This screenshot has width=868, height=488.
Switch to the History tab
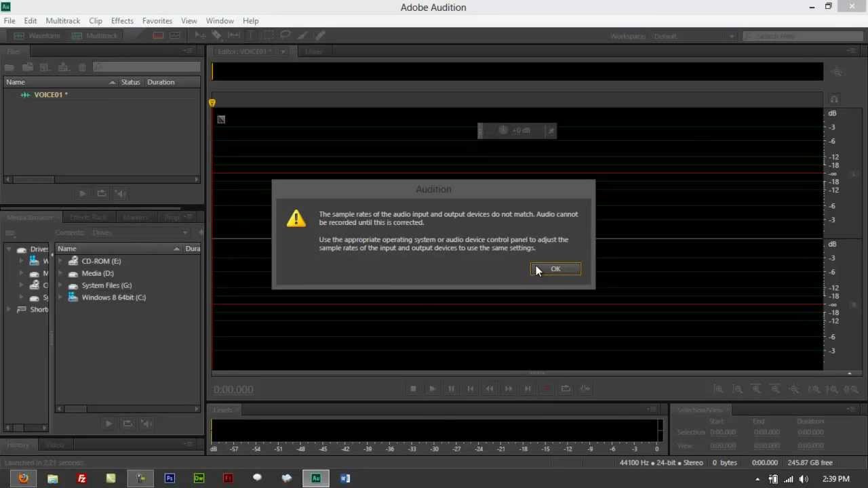[x=18, y=445]
